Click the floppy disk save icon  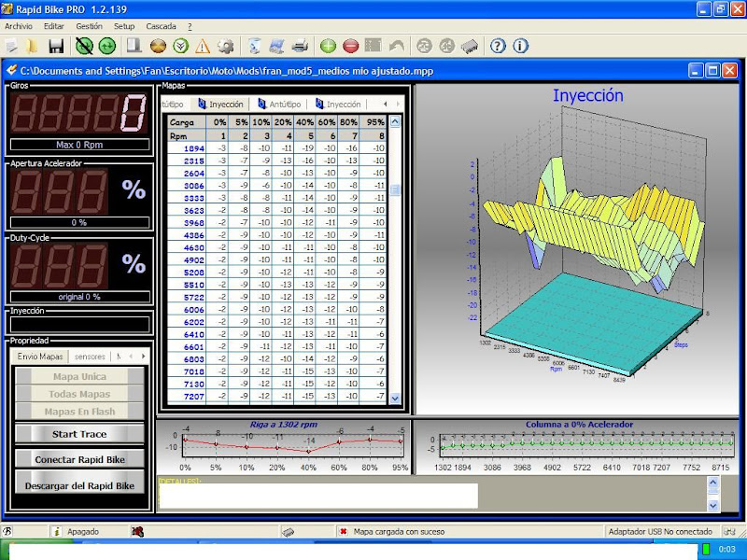point(56,46)
